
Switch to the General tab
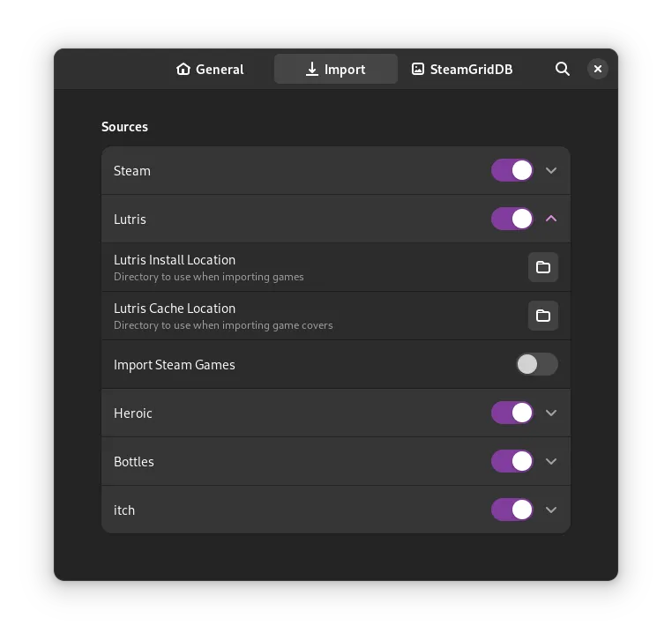(210, 69)
